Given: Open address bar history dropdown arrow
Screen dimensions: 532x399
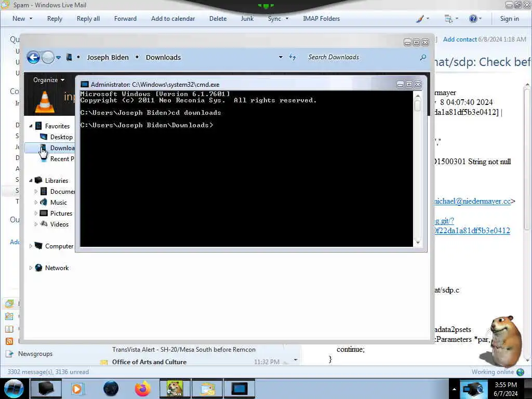Looking at the screenshot, I should tap(281, 57).
